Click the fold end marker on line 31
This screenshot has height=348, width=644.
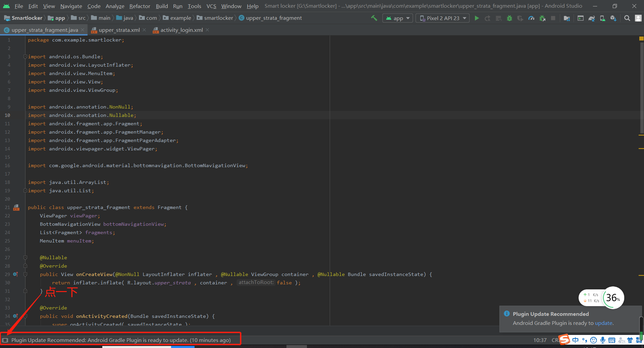click(25, 291)
